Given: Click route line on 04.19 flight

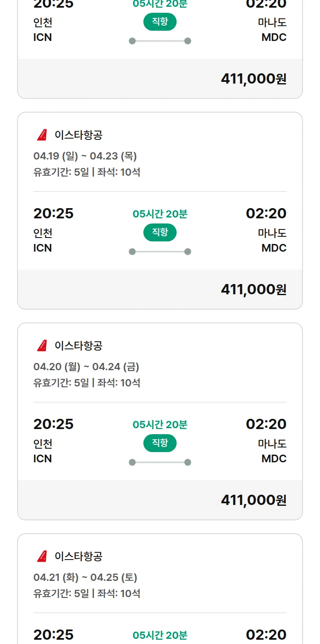Looking at the screenshot, I should pyautogui.click(x=160, y=252).
